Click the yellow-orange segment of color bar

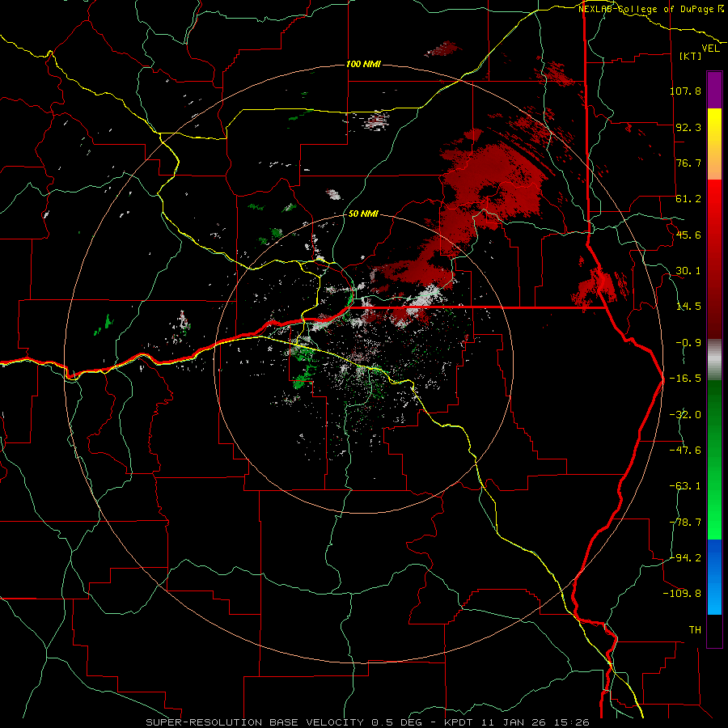click(x=714, y=144)
